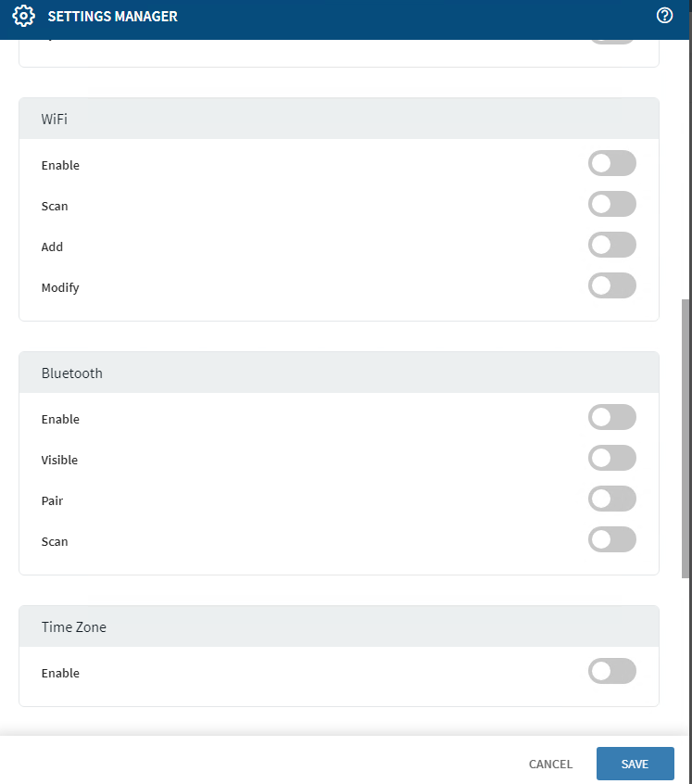Screen dimensions: 692x784
Task: Enable the WiFi Enable toggle
Action: [x=611, y=164]
